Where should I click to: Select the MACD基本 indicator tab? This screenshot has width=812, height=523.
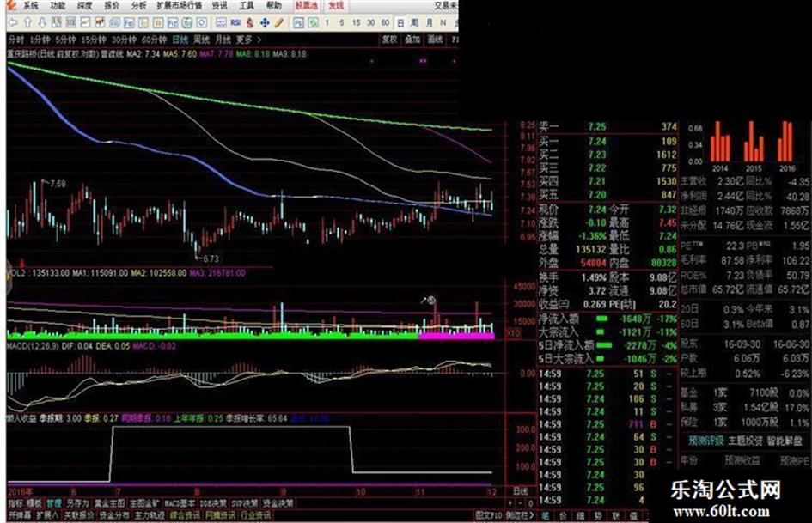[x=180, y=502]
